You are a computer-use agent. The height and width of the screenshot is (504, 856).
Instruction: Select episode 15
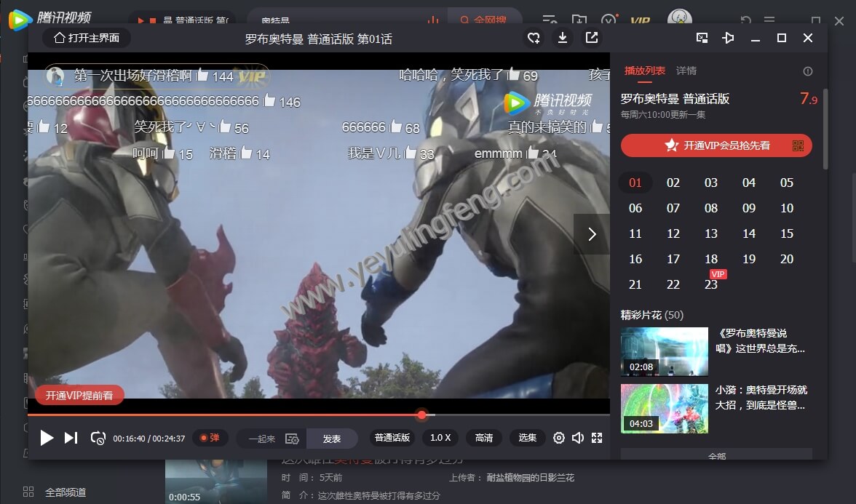point(787,233)
